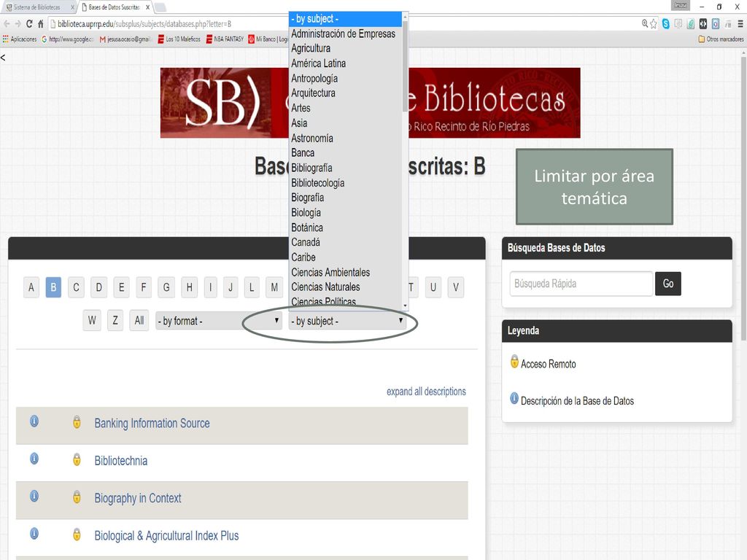Collapse the by subject dropdown

coord(347,321)
